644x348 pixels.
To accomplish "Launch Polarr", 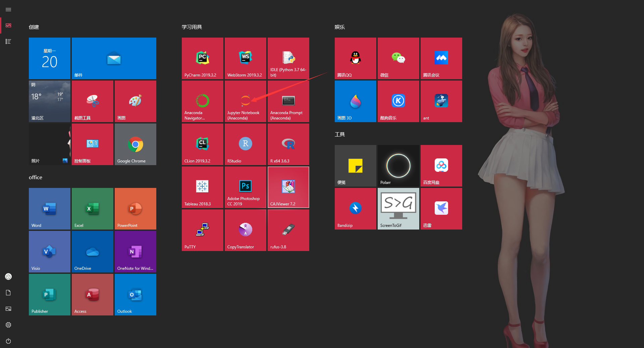I will point(398,166).
